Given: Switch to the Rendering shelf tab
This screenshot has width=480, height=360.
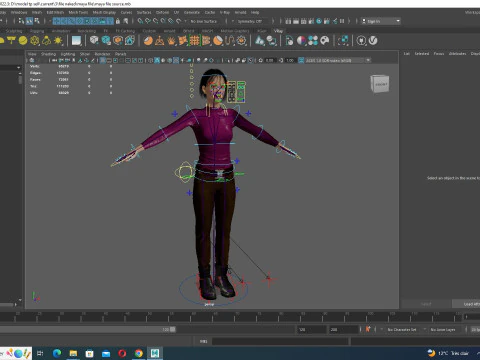Looking at the screenshot, I should (87, 31).
